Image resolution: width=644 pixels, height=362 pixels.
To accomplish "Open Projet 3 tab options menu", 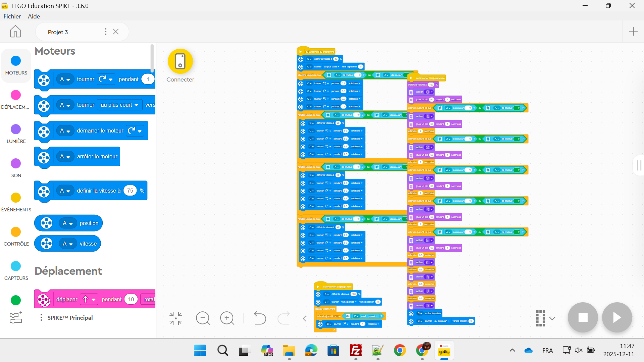I will pos(106,32).
